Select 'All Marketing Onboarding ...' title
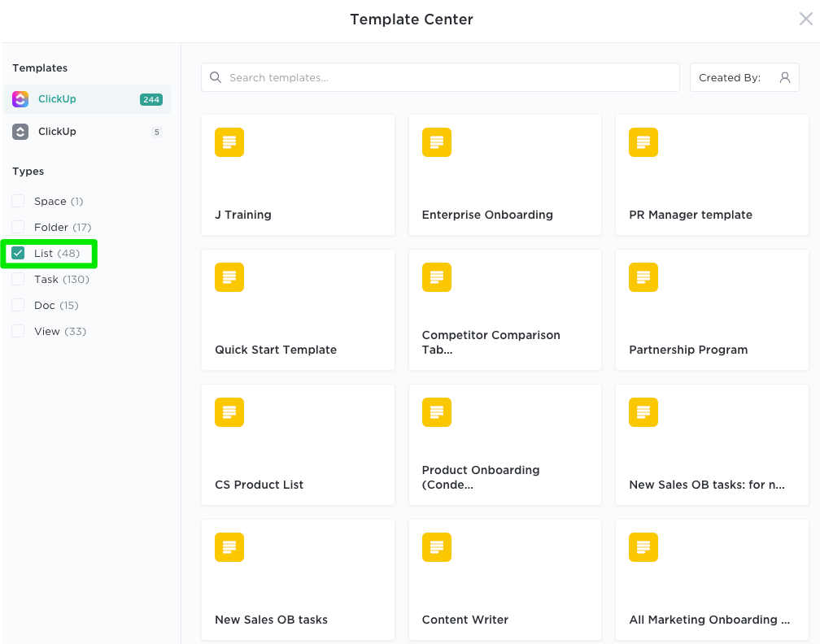The image size is (820, 644). (709, 620)
